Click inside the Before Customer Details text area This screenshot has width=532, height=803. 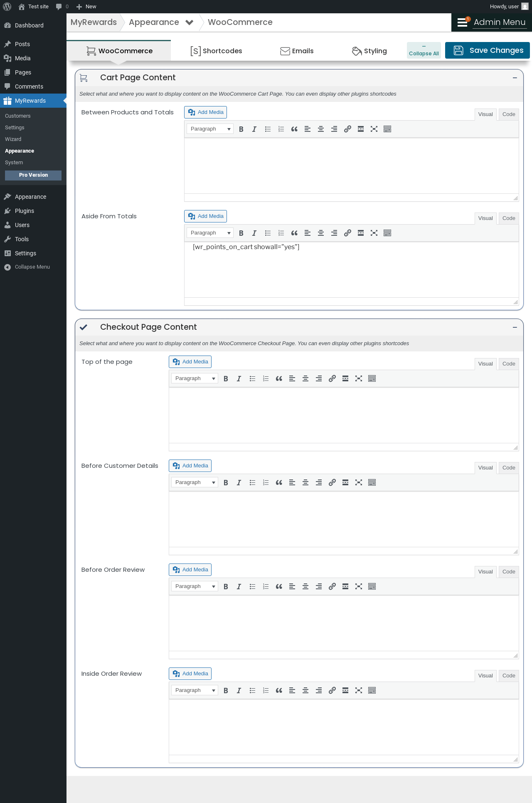click(344, 519)
